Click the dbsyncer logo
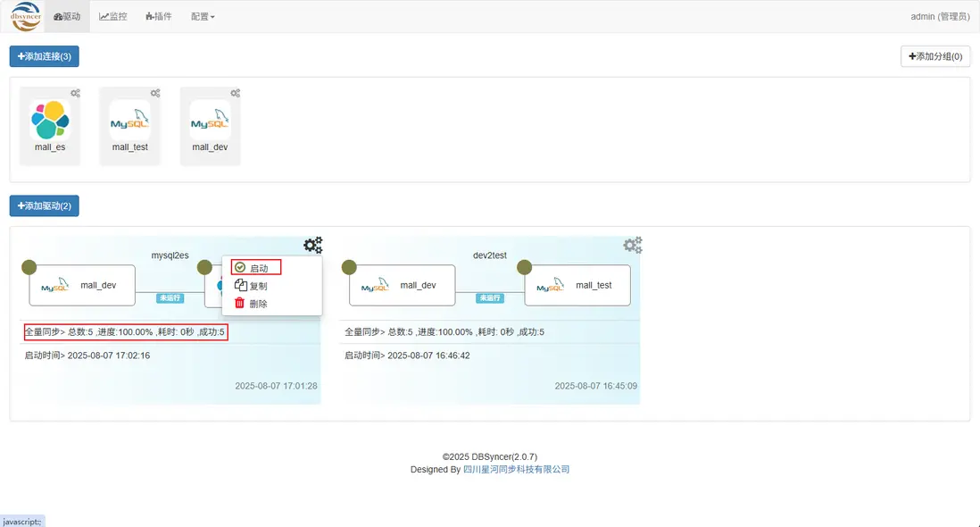The height and width of the screenshot is (527, 980). pyautogui.click(x=26, y=16)
